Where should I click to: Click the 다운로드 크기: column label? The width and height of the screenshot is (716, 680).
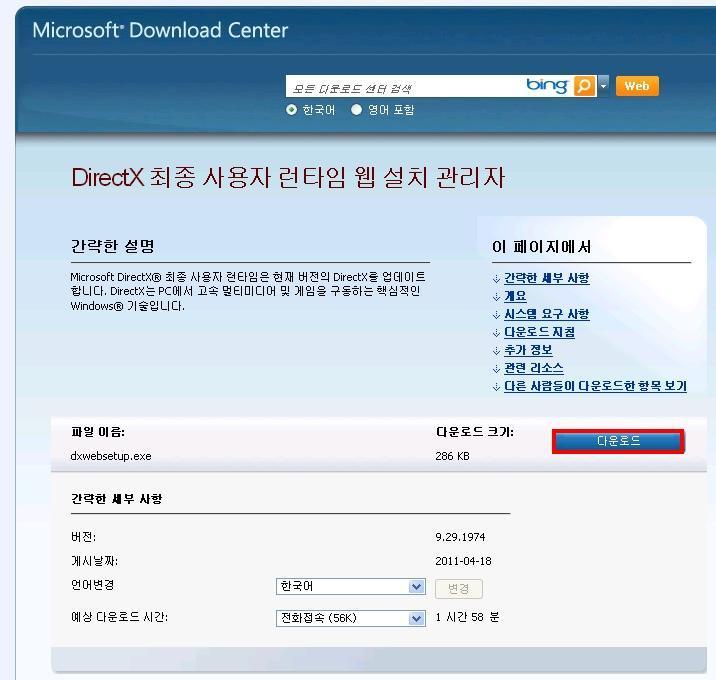(x=474, y=432)
